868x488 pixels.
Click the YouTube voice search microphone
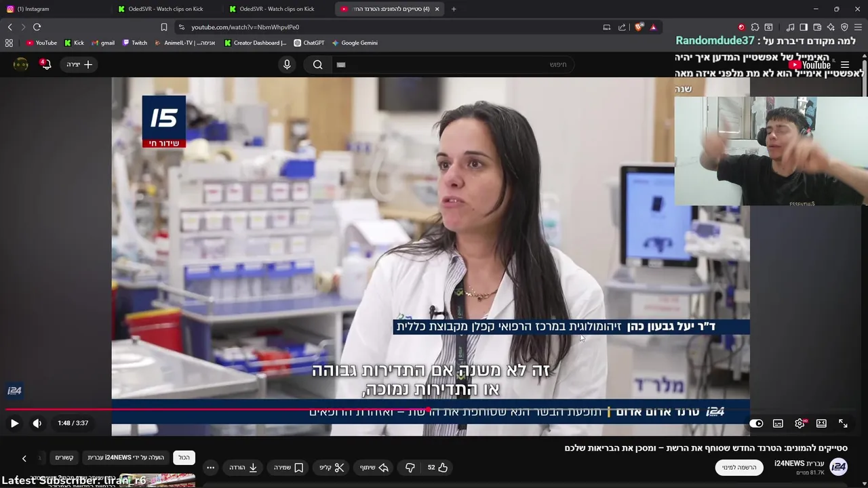click(x=287, y=64)
